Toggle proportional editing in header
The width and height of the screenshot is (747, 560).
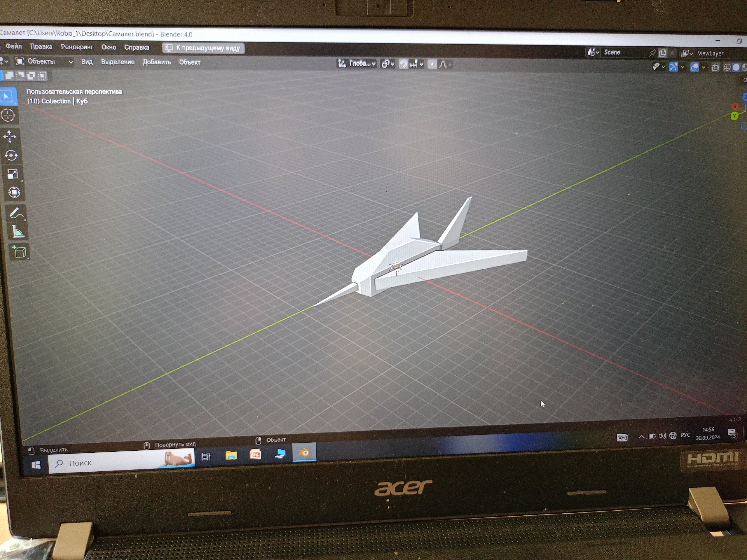[x=432, y=64]
